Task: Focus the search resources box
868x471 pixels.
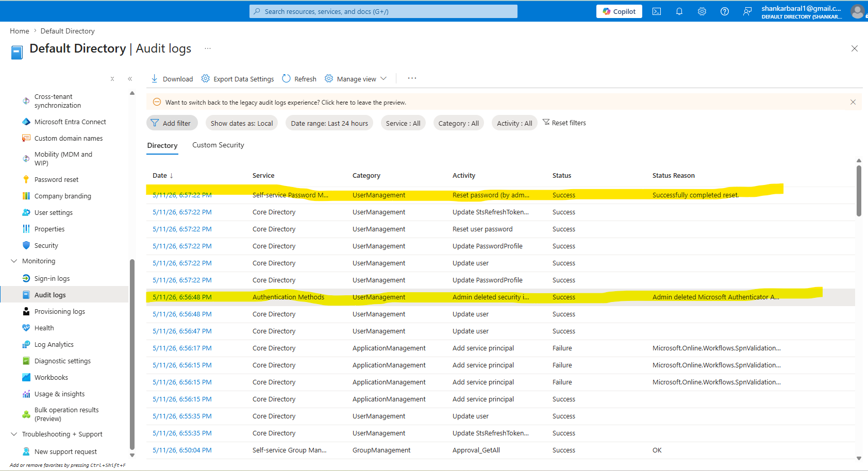Action: pyautogui.click(x=383, y=11)
